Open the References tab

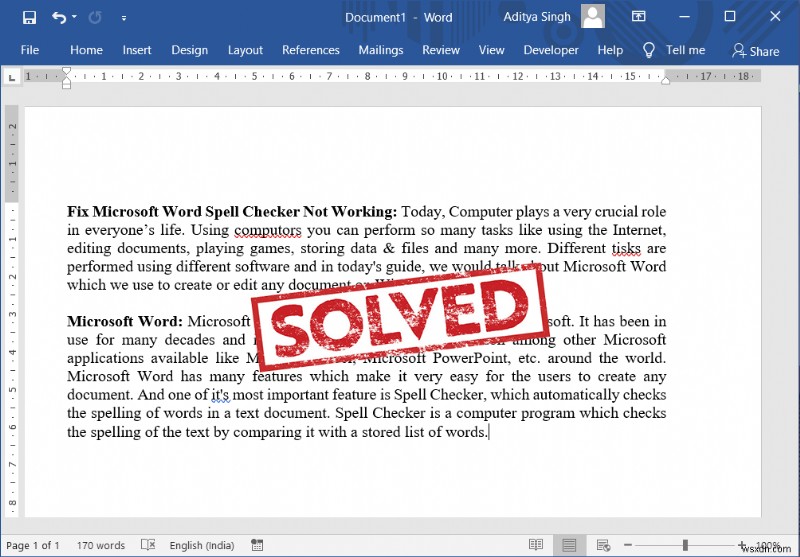pos(311,50)
